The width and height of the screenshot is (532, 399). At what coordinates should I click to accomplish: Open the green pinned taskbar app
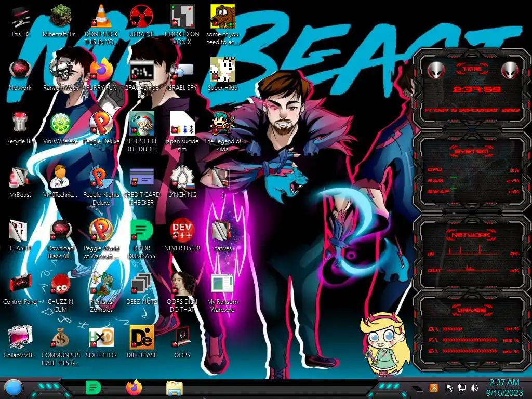(93, 388)
